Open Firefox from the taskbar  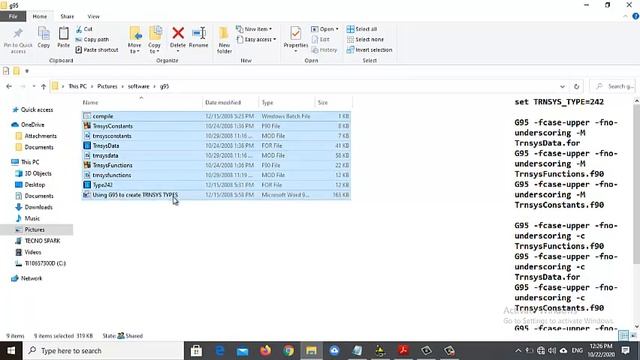[x=265, y=351]
